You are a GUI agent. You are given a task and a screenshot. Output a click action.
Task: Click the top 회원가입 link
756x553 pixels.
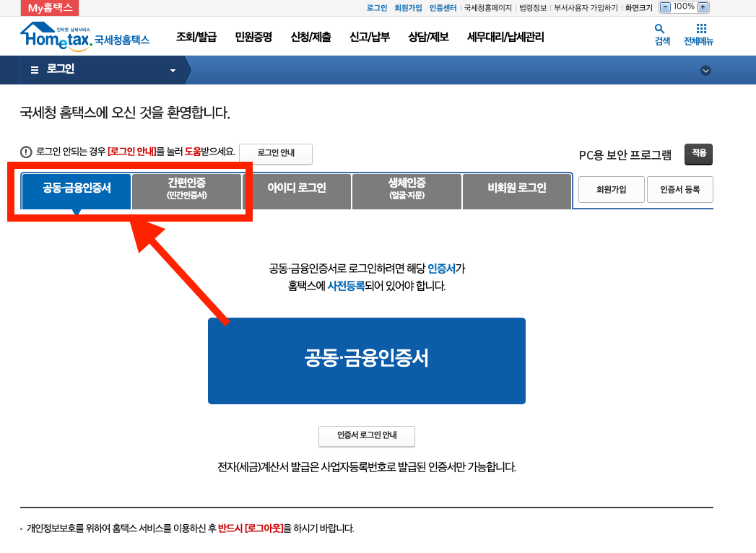(408, 8)
